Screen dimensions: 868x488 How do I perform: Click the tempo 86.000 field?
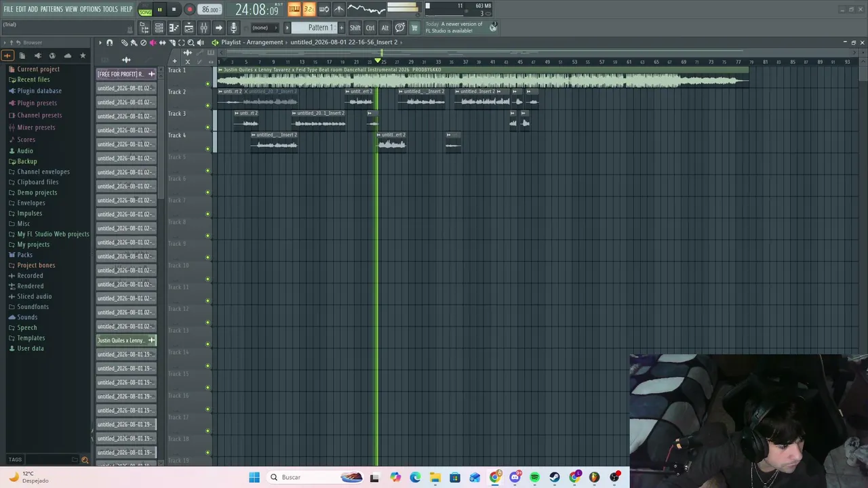(210, 9)
